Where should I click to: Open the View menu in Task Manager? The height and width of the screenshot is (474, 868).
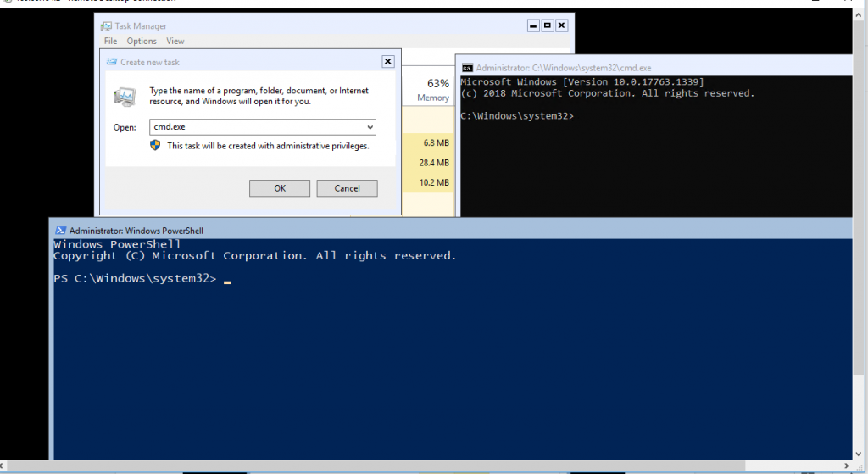175,41
